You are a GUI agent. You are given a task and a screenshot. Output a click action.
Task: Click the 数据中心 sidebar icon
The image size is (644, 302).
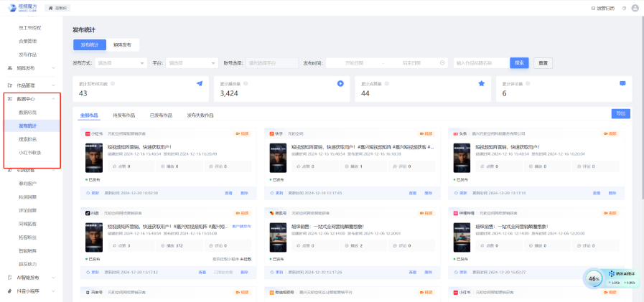[10, 99]
